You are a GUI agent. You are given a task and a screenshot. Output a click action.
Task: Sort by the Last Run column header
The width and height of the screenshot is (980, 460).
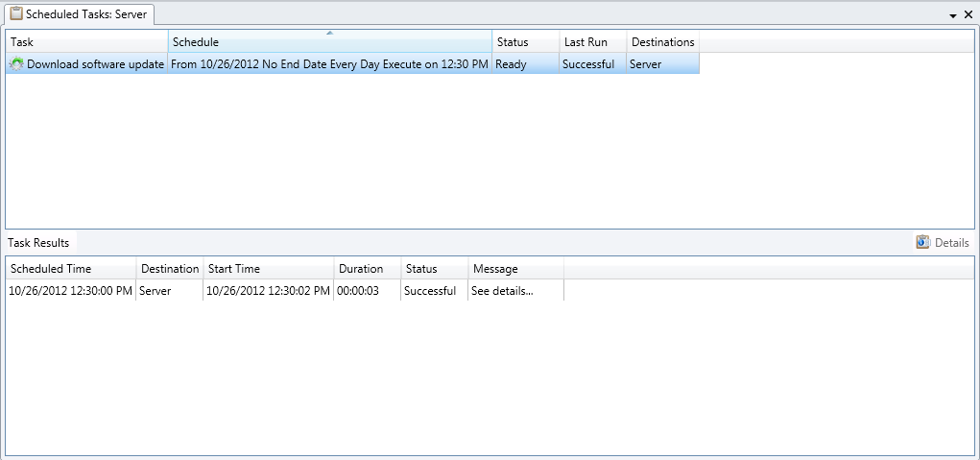(592, 42)
